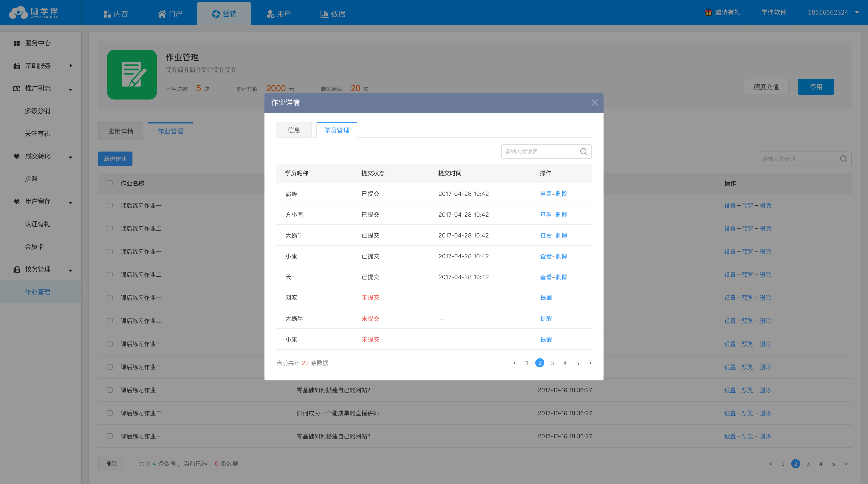Expand the 基础服务 arrow
This screenshot has width=868, height=484.
pos(71,66)
